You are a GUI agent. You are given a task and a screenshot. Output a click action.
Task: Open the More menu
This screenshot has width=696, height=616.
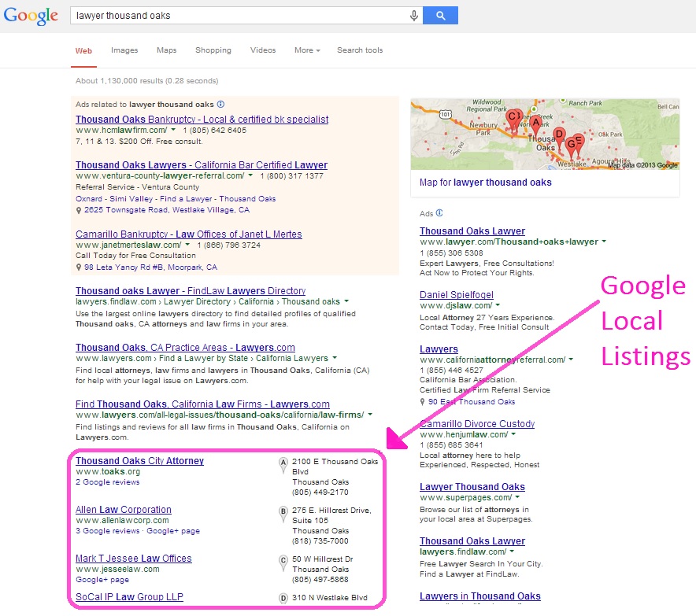coord(307,50)
